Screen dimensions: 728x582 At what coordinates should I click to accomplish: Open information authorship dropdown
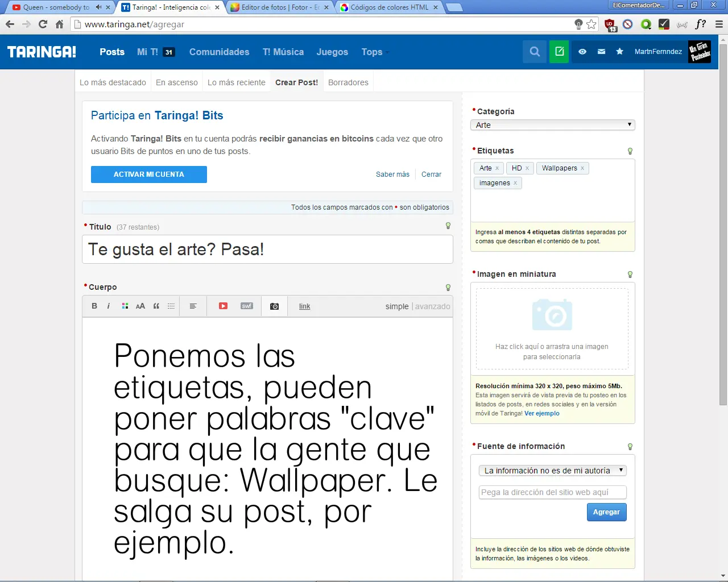click(x=552, y=471)
